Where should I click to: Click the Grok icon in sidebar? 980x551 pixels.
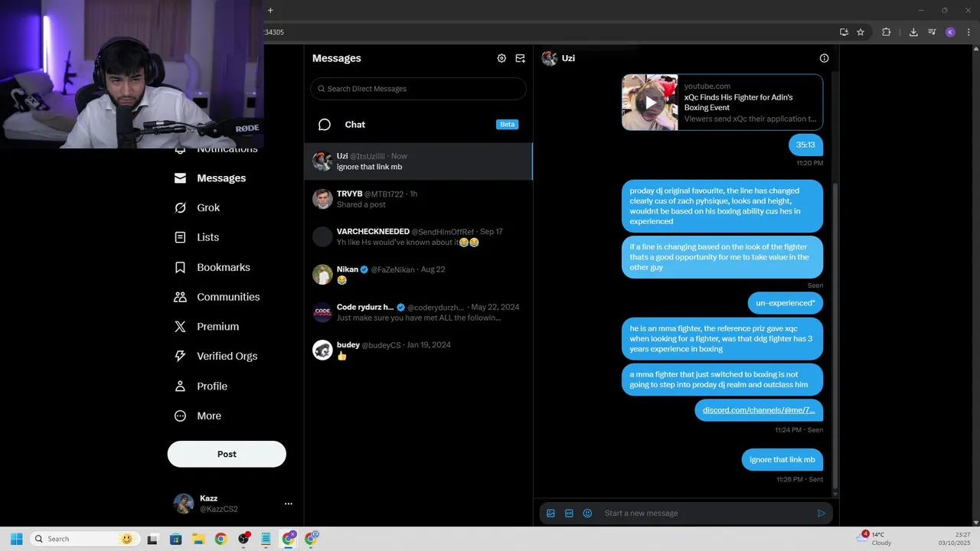pyautogui.click(x=180, y=207)
